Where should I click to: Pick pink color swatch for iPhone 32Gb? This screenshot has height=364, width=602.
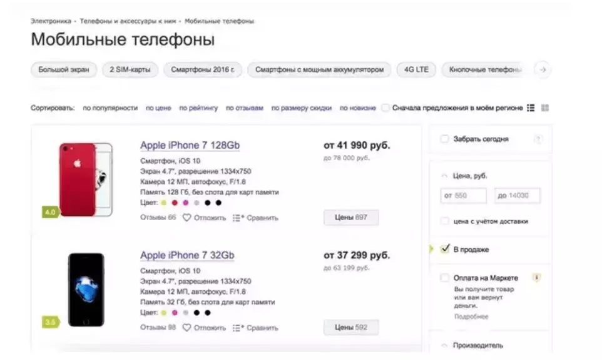175,313
